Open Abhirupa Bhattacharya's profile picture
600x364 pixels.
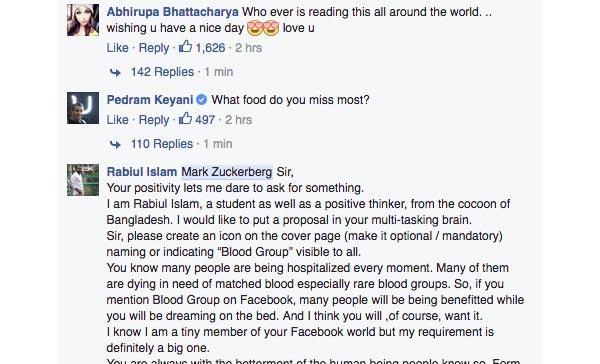[83, 20]
